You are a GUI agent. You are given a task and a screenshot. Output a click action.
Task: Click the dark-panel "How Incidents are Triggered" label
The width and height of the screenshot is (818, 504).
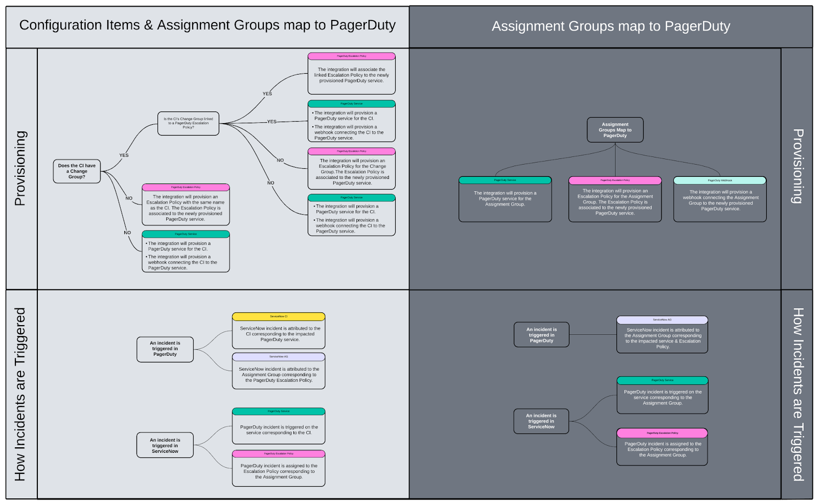798,394
